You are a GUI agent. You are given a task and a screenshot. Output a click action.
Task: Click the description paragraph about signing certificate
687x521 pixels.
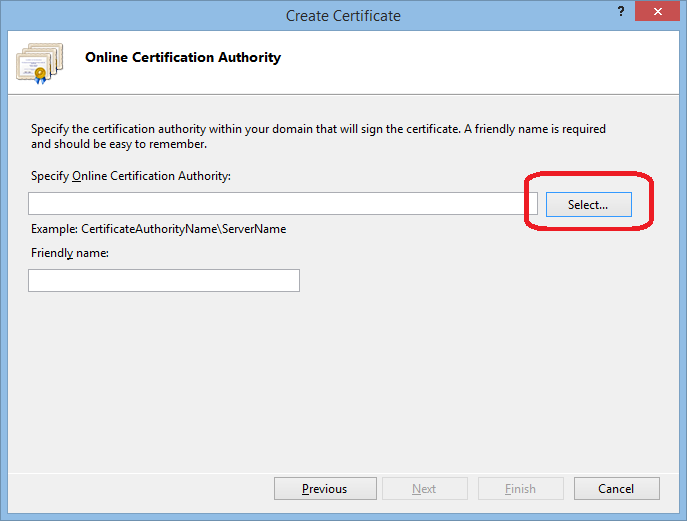click(318, 136)
